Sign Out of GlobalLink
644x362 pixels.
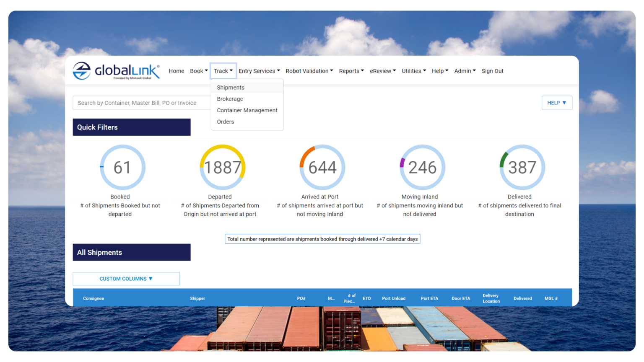coord(492,70)
